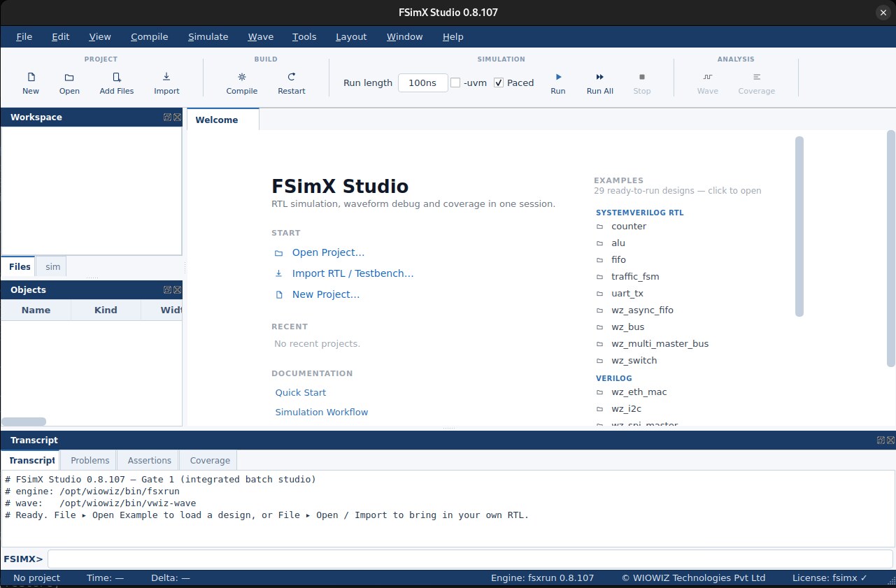Click Import RTL / Testbench... link
Screen dimensions: 896x588
click(353, 273)
